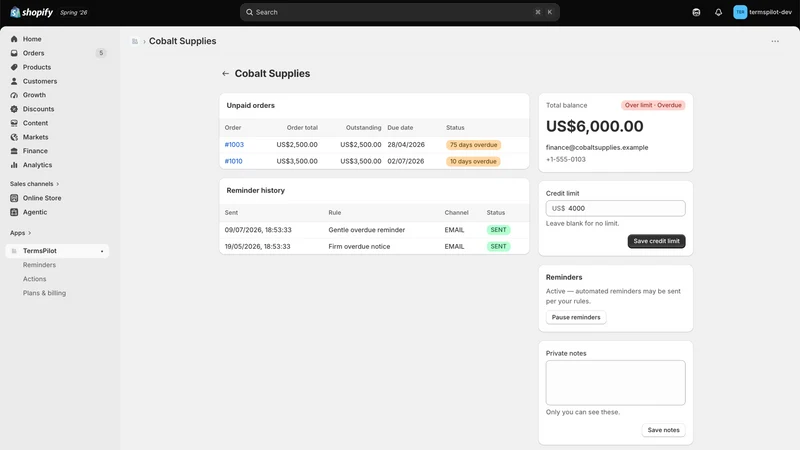The height and width of the screenshot is (450, 800).
Task: Open order #1010 link
Action: coord(234,161)
